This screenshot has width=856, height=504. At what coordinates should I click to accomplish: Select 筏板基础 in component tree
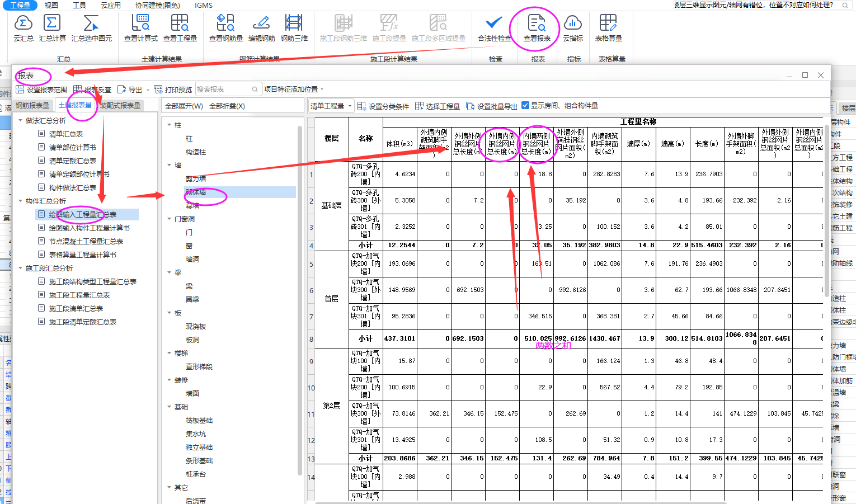pos(199,420)
